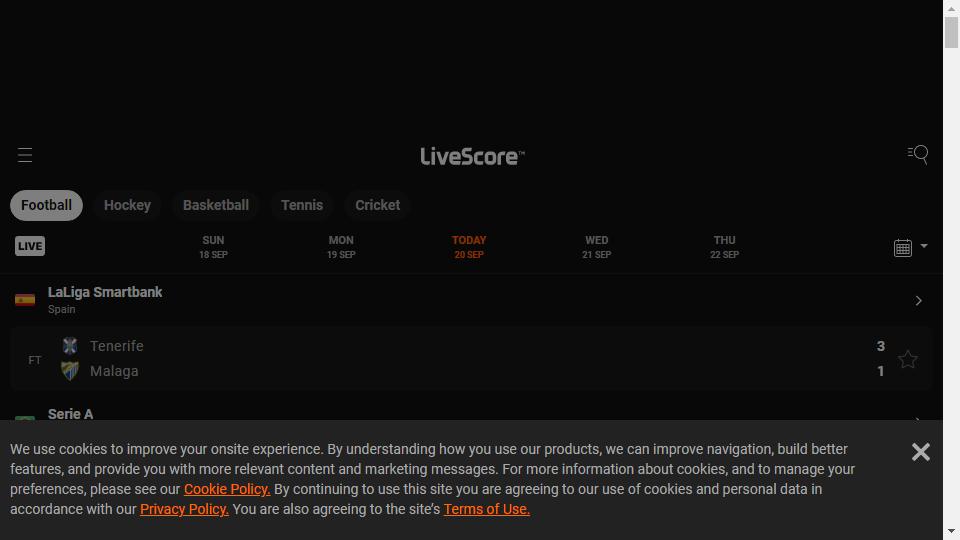Screen dimensions: 960x540
Task: Click the Malaga team crest
Action: [70, 371]
